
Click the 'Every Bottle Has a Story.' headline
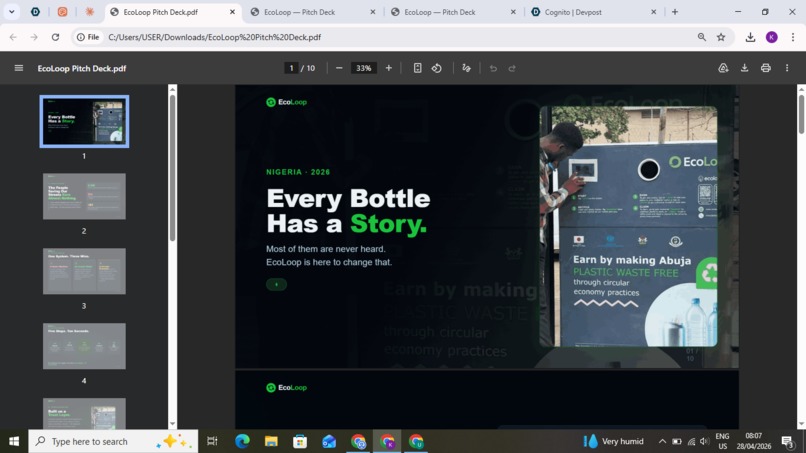pyautogui.click(x=348, y=211)
